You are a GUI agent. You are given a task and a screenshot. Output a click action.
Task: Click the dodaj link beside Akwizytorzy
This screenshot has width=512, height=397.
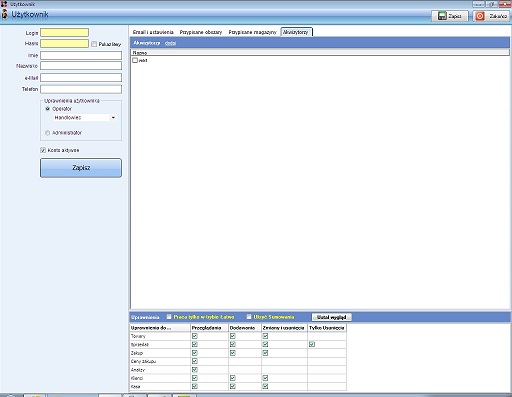(170, 43)
